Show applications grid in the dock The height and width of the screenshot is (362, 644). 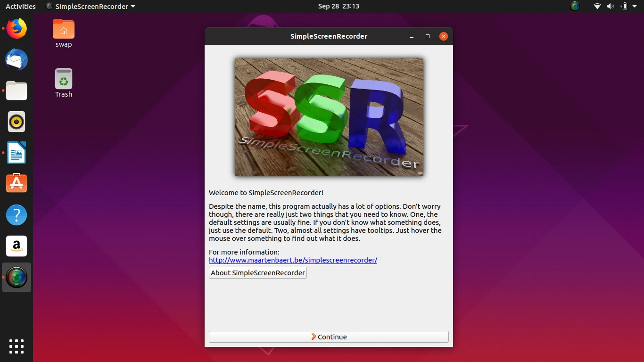click(x=17, y=346)
